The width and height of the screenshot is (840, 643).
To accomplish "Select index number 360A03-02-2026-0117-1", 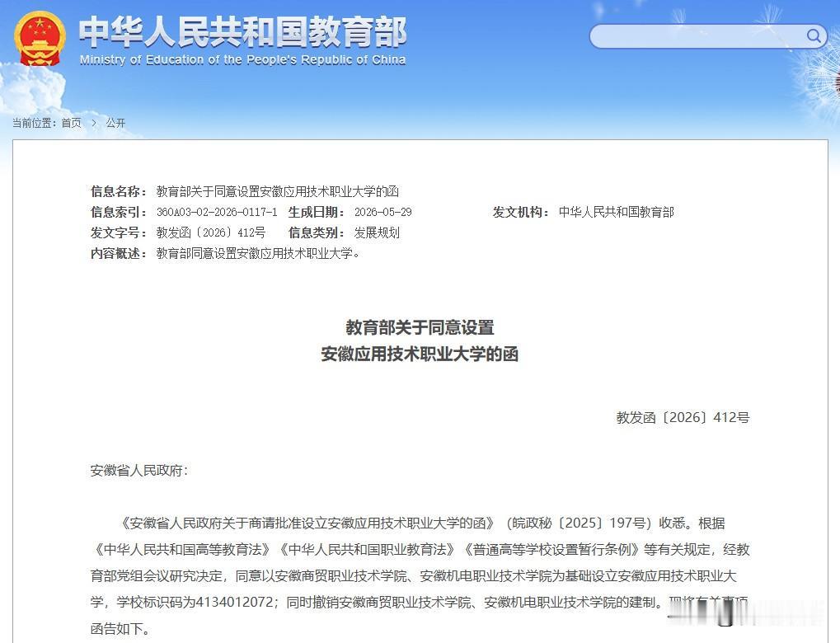I will 217,212.
